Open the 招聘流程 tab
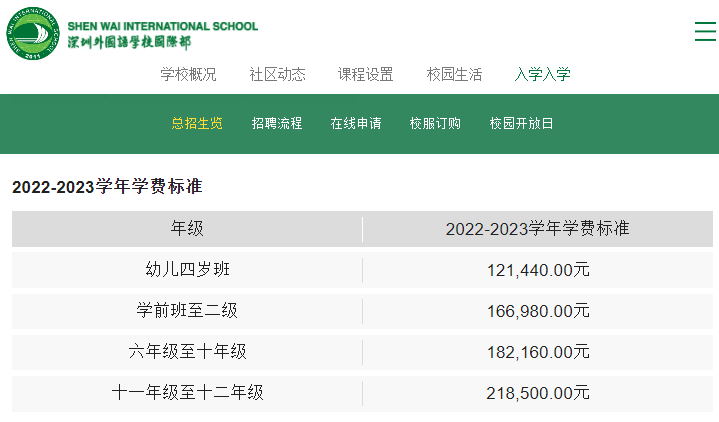 pyautogui.click(x=277, y=124)
